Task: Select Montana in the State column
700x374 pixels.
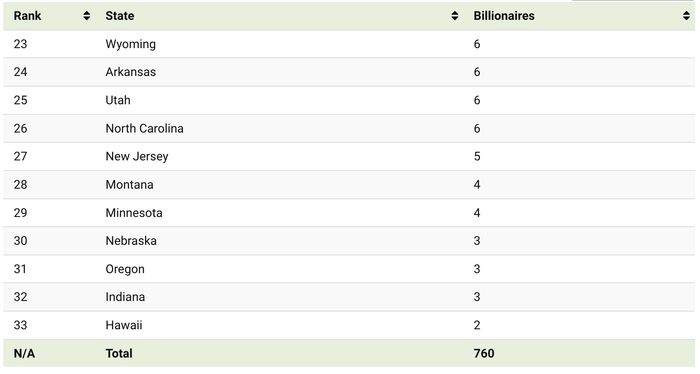Action: (x=129, y=185)
